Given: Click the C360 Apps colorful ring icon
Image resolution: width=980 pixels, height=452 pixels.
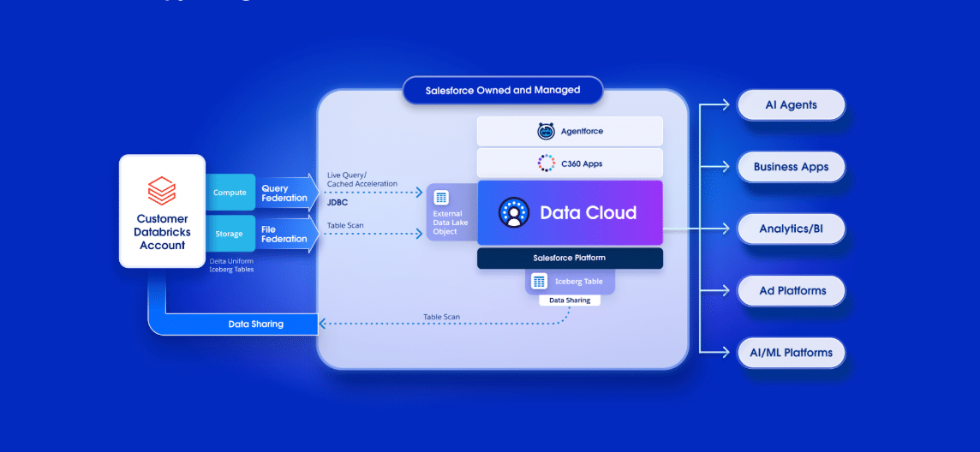Looking at the screenshot, I should coord(546,163).
